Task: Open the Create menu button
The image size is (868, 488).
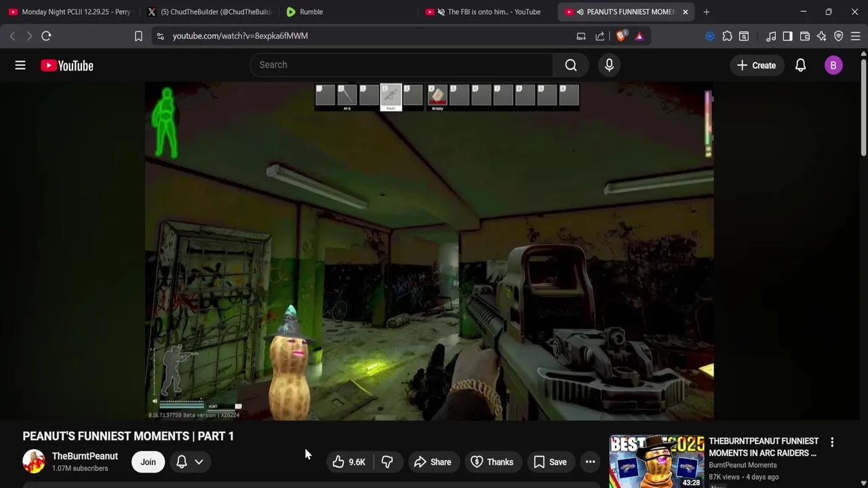Action: tap(756, 65)
